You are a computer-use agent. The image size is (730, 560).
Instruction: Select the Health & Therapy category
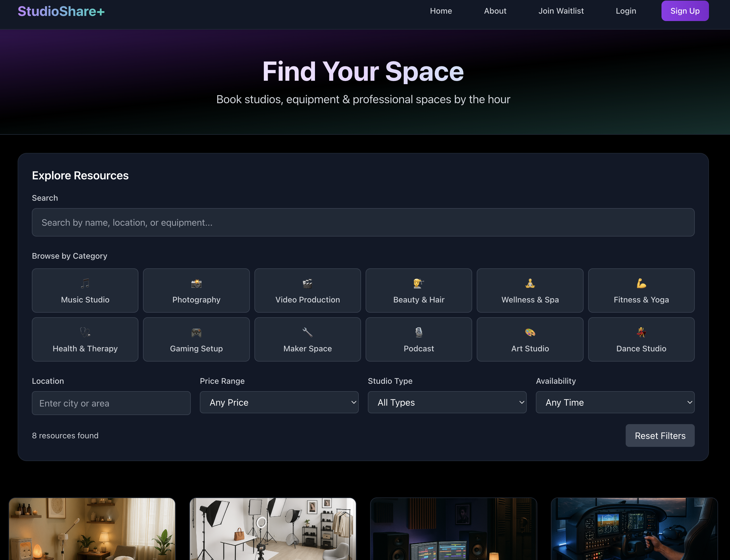pyautogui.click(x=85, y=339)
